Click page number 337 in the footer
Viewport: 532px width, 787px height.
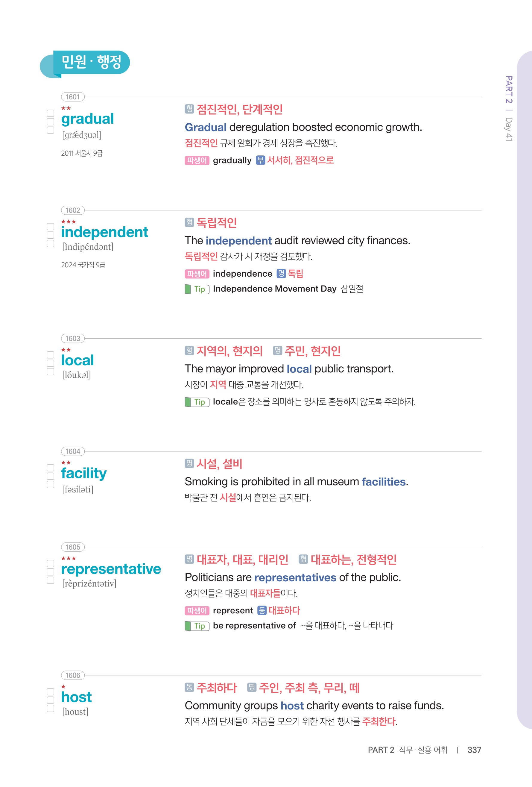(474, 750)
